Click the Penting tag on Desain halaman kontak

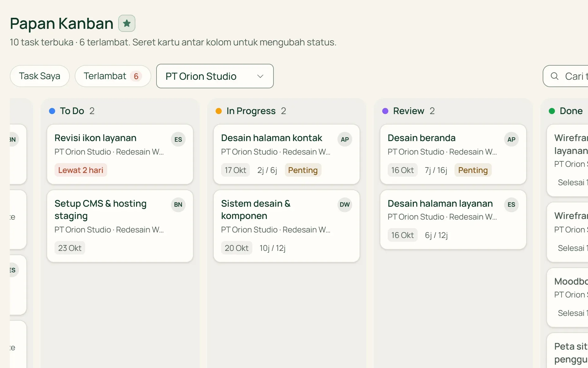[303, 170]
